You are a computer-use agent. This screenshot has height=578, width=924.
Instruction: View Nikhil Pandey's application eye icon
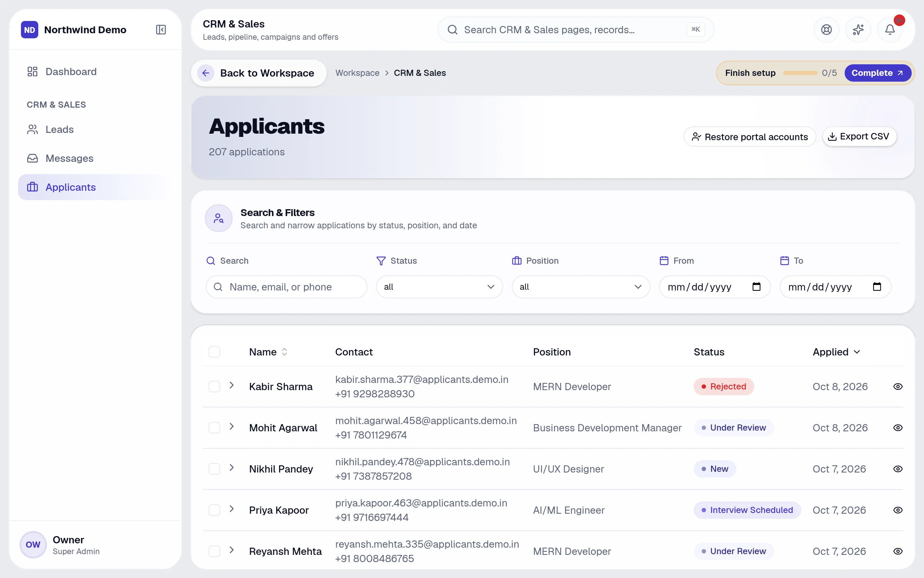pos(898,469)
